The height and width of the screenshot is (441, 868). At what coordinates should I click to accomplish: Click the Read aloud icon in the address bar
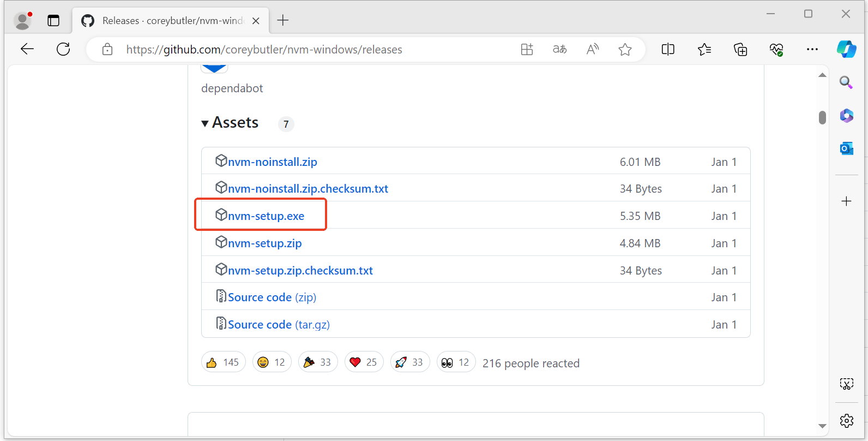(592, 50)
